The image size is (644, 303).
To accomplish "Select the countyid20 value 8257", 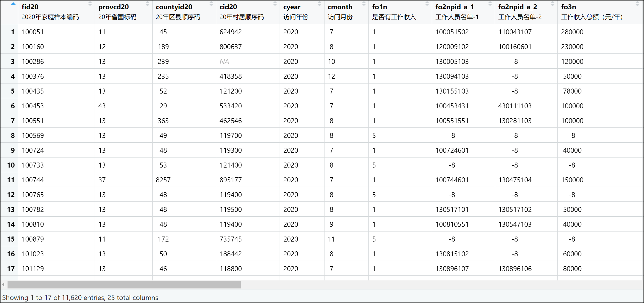I will pyautogui.click(x=163, y=180).
